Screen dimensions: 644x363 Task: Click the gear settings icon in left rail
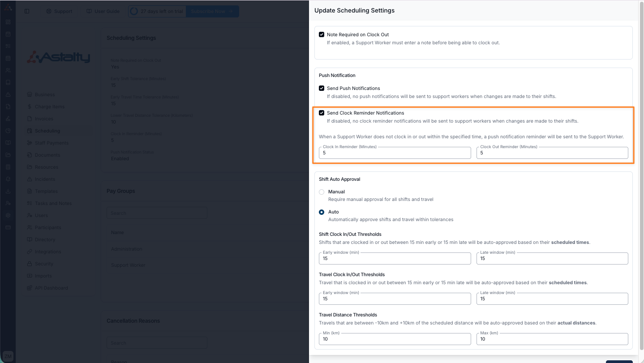[x=8, y=215]
